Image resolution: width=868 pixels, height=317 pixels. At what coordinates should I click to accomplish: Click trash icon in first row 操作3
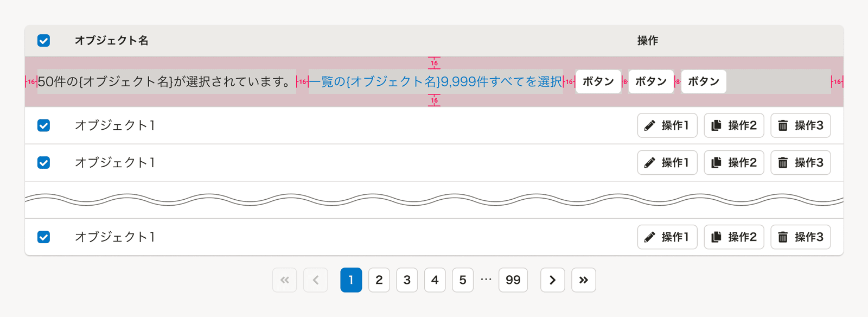click(783, 126)
